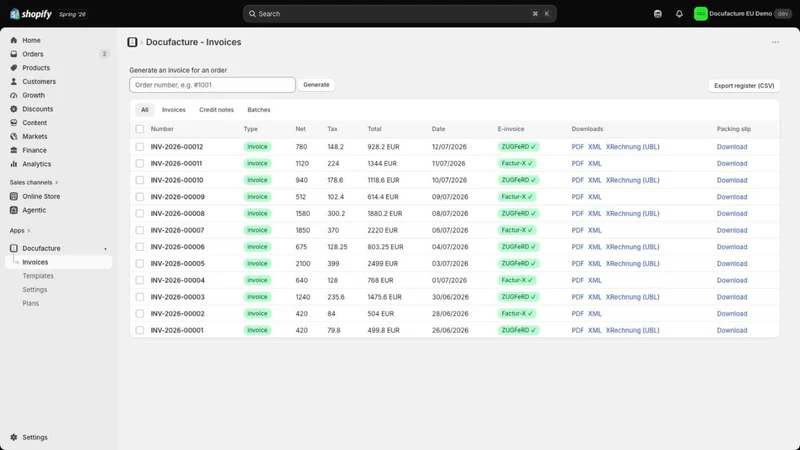Open Invoices in the Docufacture submenu
Screen dimensions: 800x450
click(59, 262)
